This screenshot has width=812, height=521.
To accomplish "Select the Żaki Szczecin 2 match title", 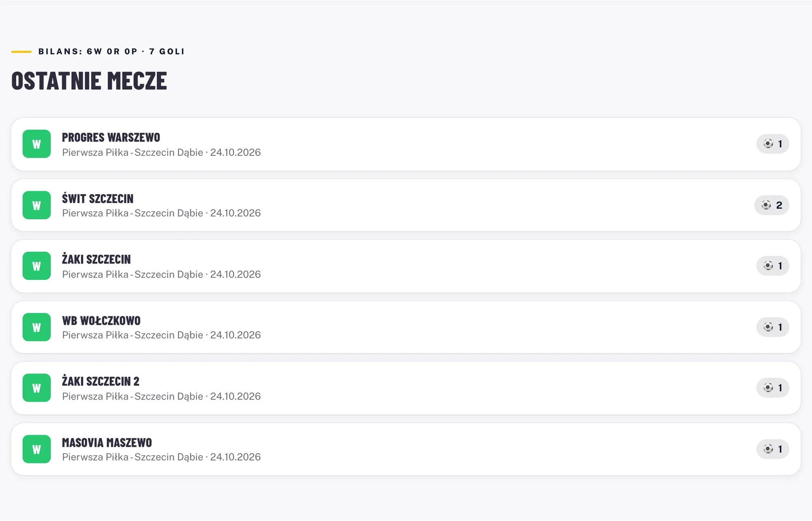I will coord(100,381).
